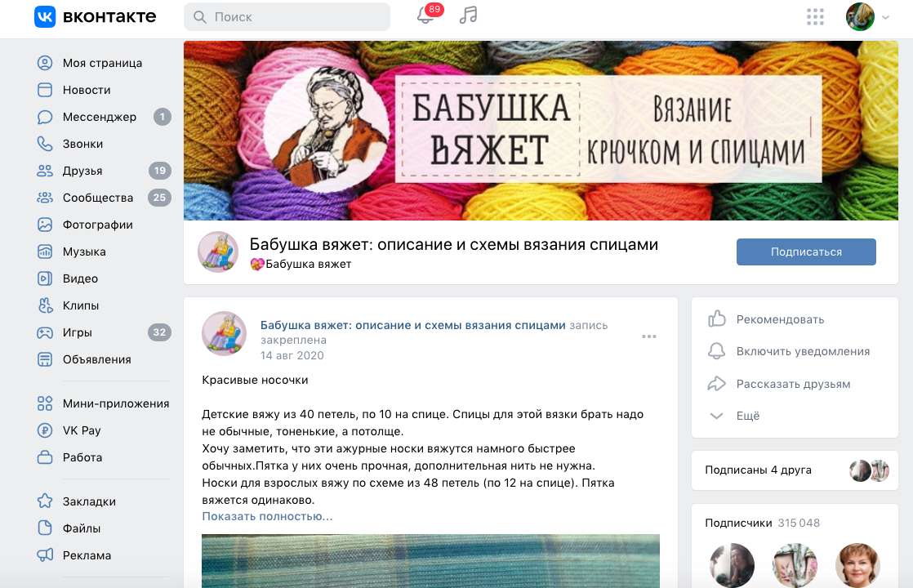
Task: Enable notifications for this community
Action: (789, 351)
